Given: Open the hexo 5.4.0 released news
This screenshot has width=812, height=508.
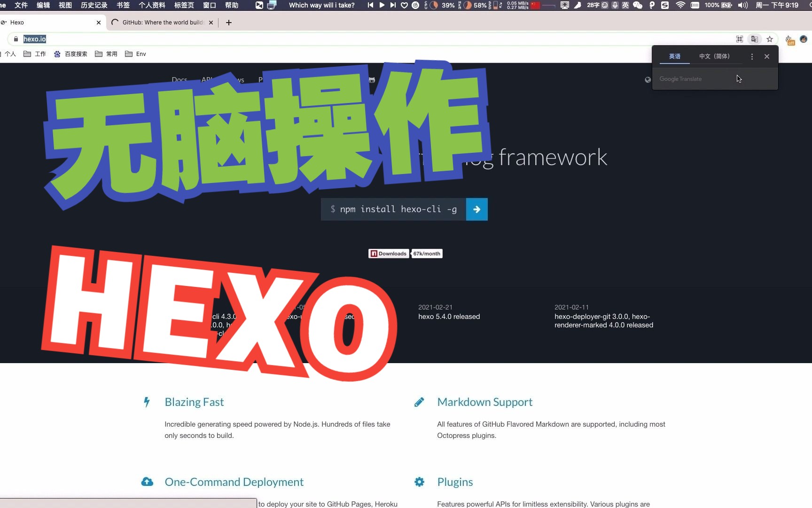Looking at the screenshot, I should [449, 317].
